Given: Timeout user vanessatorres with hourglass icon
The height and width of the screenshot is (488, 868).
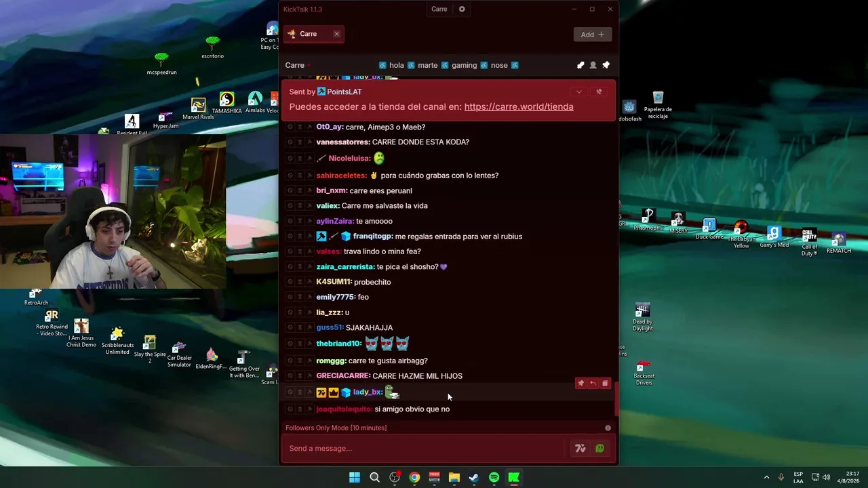Looking at the screenshot, I should click(x=300, y=142).
